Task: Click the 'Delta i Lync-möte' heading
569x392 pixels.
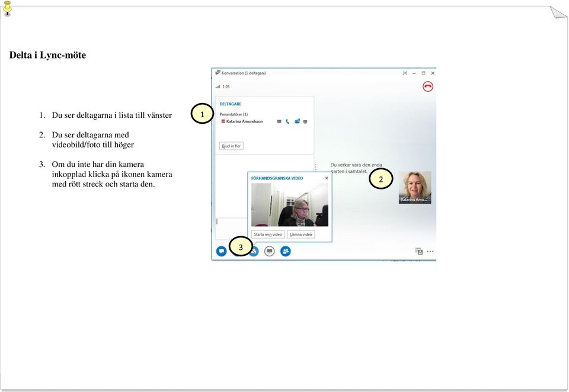Action: 47,55
